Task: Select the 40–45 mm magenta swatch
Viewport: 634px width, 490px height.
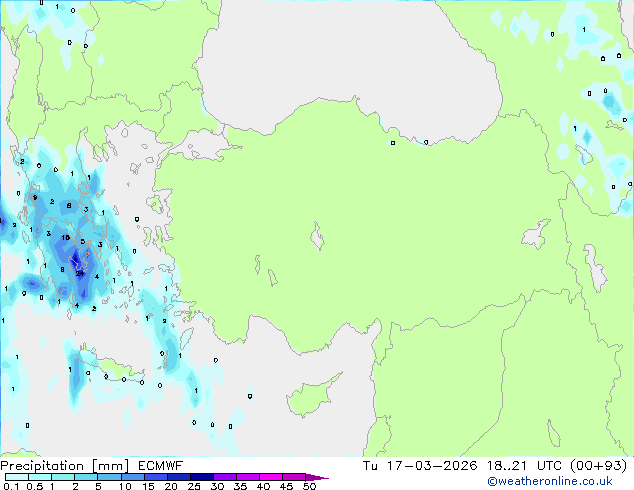Action: [271, 477]
